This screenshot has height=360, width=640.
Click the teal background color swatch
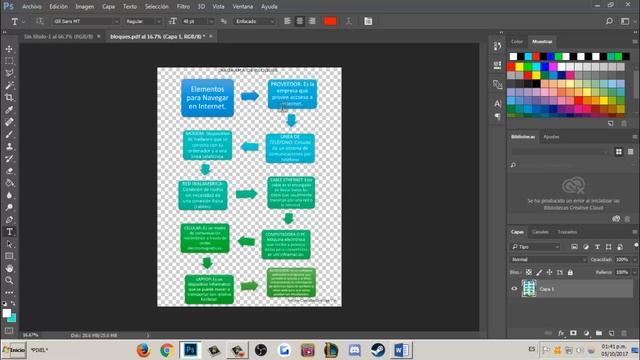[x=13, y=318]
